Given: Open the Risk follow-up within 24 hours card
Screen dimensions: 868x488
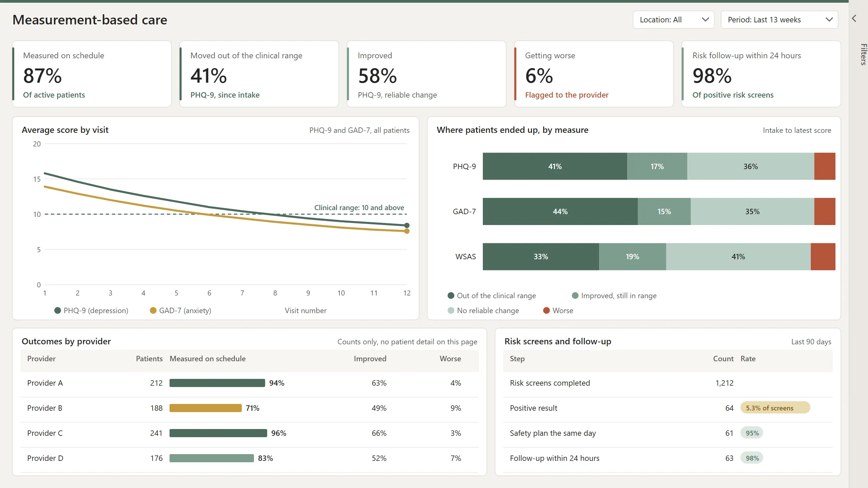Looking at the screenshot, I should click(x=761, y=74).
